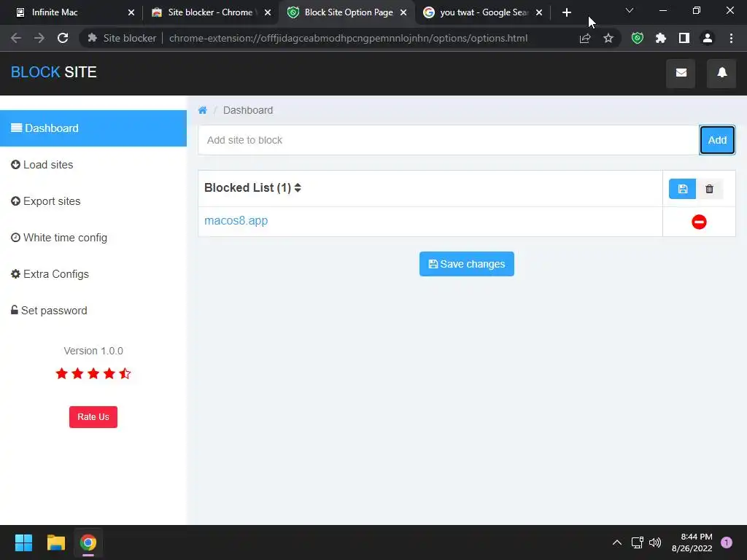Screen dimensions: 747x560
Task: Reload the page with the refresh icon
Action: click(63, 38)
